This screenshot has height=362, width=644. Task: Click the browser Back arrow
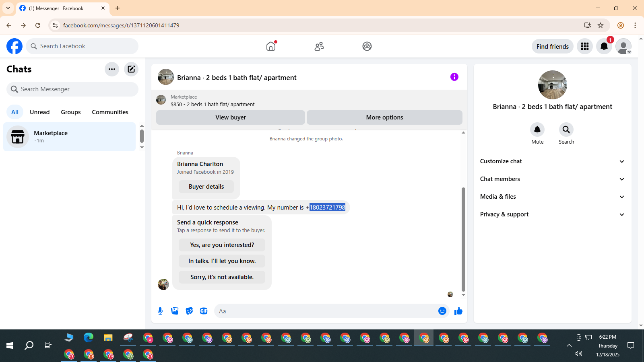click(x=9, y=25)
